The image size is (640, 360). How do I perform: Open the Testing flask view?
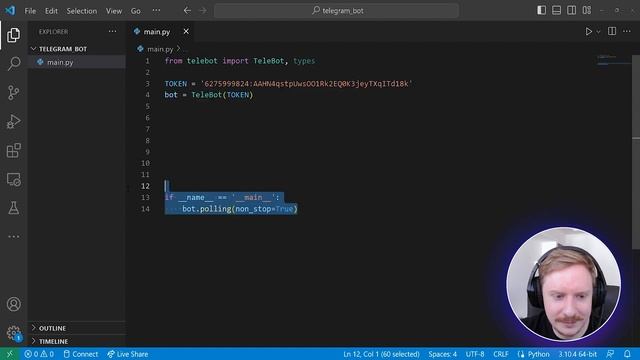13,208
